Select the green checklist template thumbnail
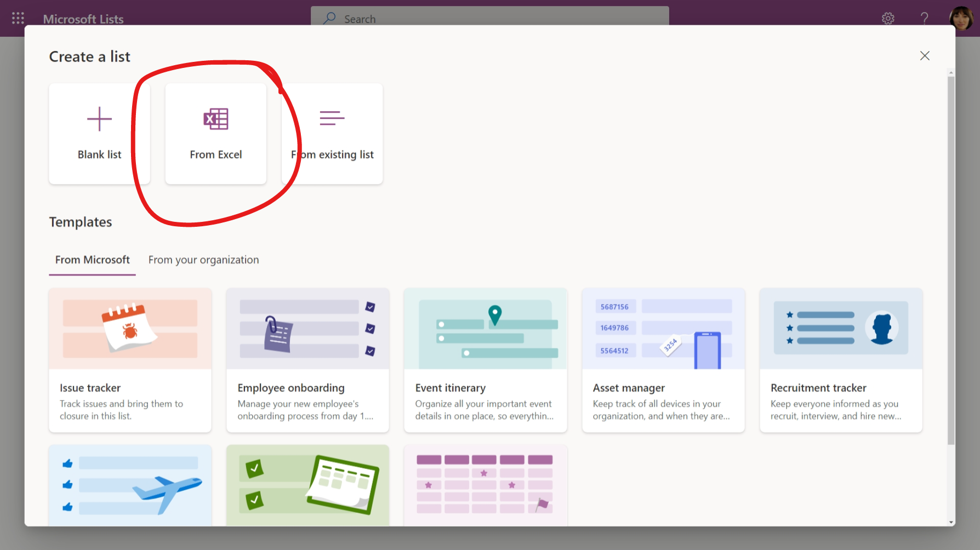This screenshot has height=550, width=980. pyautogui.click(x=308, y=485)
